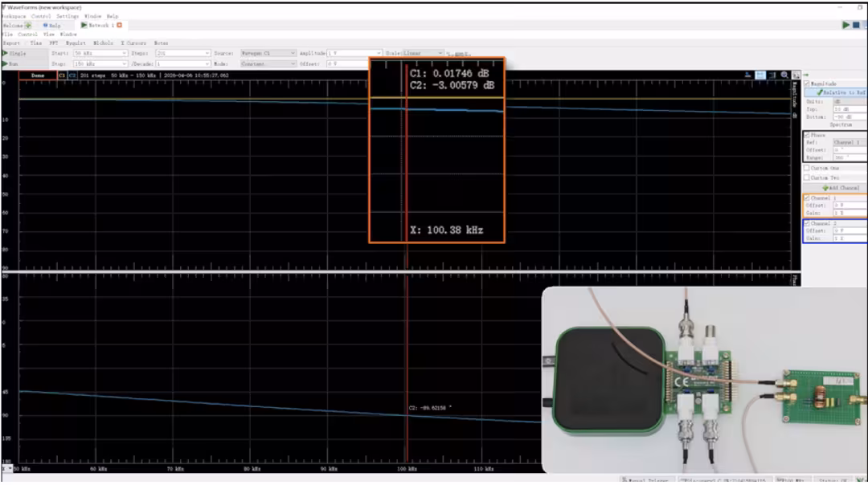The width and height of the screenshot is (868, 485).
Task: Open the Stop frequency dropdown
Action: (x=100, y=63)
